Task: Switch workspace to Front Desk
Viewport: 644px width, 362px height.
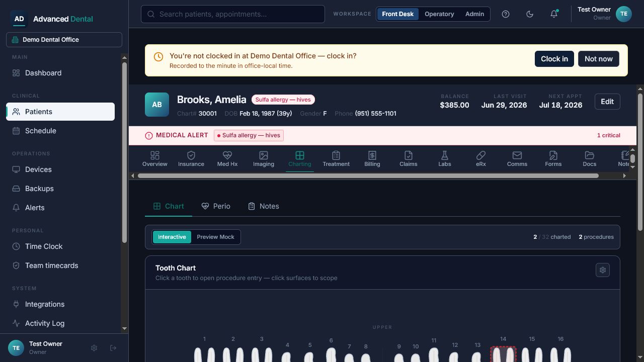Action: pos(397,14)
